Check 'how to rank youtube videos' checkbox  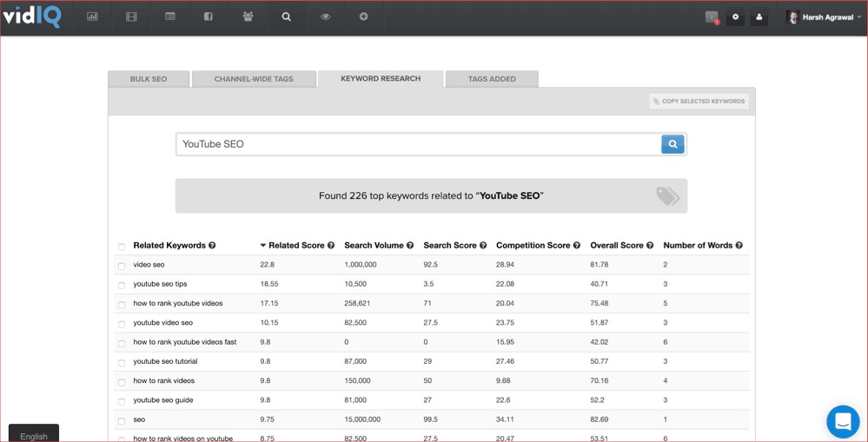122,305
